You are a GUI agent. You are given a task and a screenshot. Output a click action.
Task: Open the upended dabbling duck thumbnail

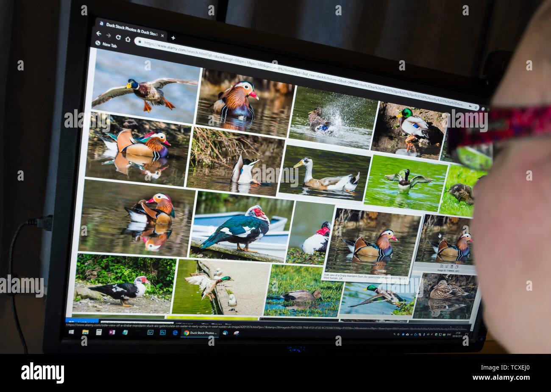pyautogui.click(x=235, y=162)
